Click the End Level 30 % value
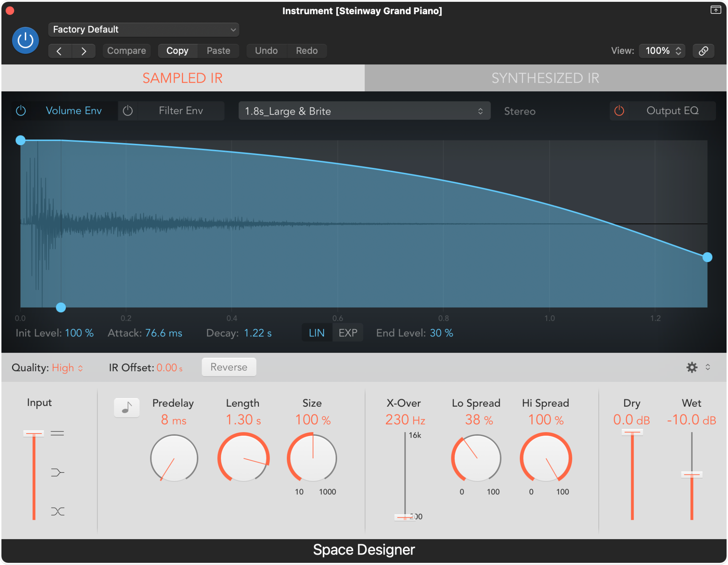 pos(442,333)
